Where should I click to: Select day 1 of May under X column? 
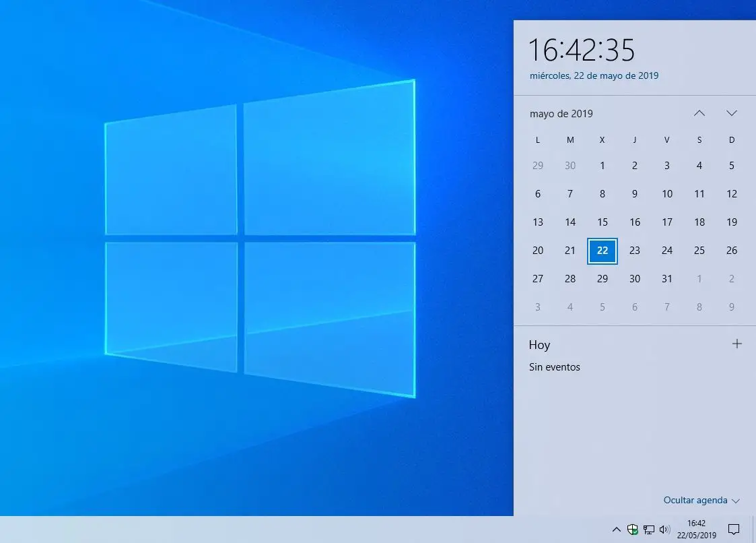click(603, 166)
